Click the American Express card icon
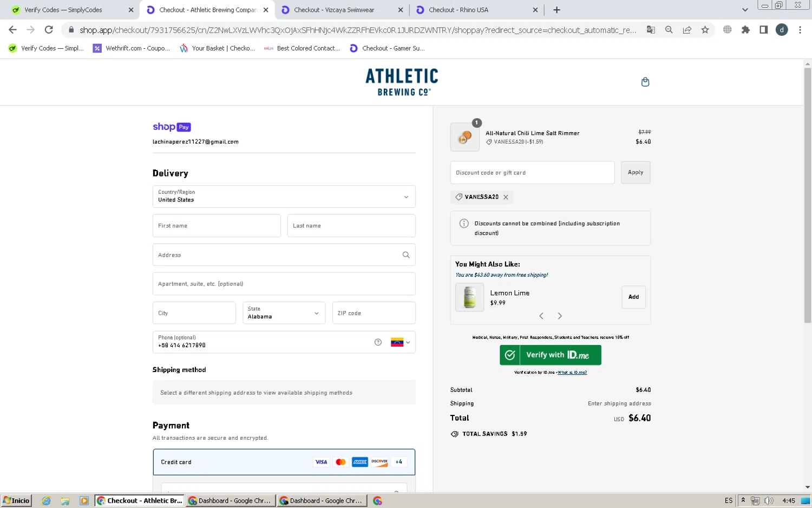 pos(360,462)
